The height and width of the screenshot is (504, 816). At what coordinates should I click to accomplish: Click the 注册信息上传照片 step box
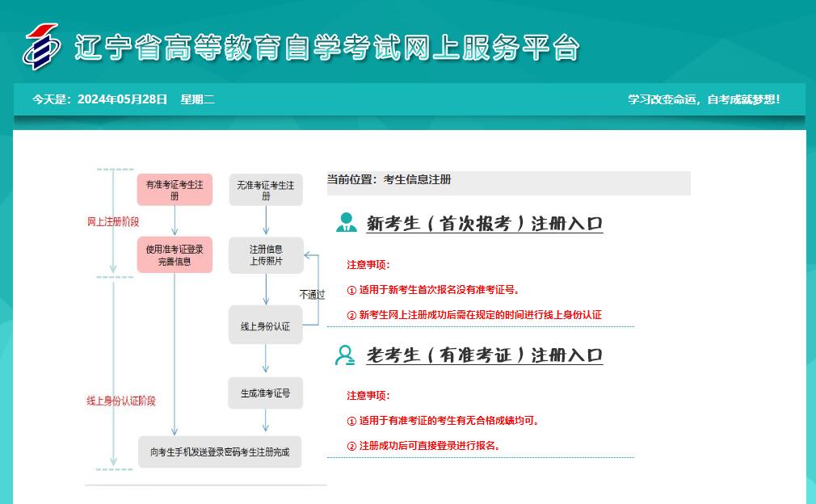tap(266, 255)
